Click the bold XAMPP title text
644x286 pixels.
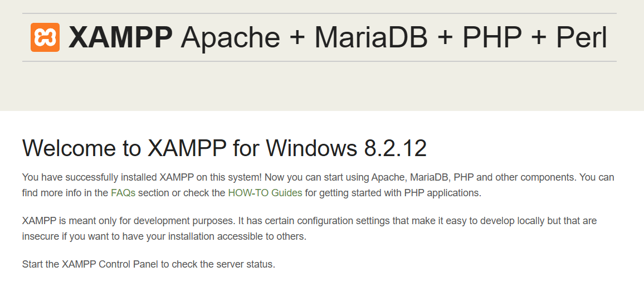[x=120, y=37]
